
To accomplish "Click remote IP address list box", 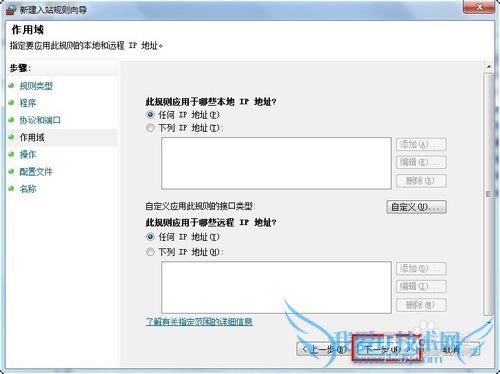I will pos(276,287).
